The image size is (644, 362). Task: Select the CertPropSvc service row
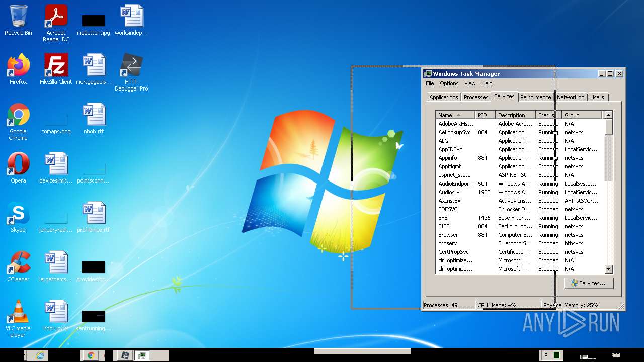click(x=520, y=252)
